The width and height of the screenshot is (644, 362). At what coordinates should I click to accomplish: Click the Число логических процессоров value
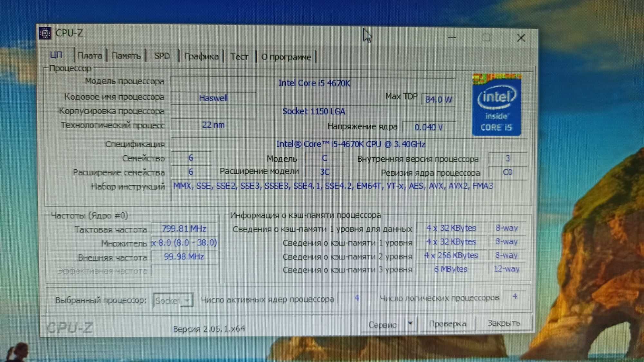515,296
